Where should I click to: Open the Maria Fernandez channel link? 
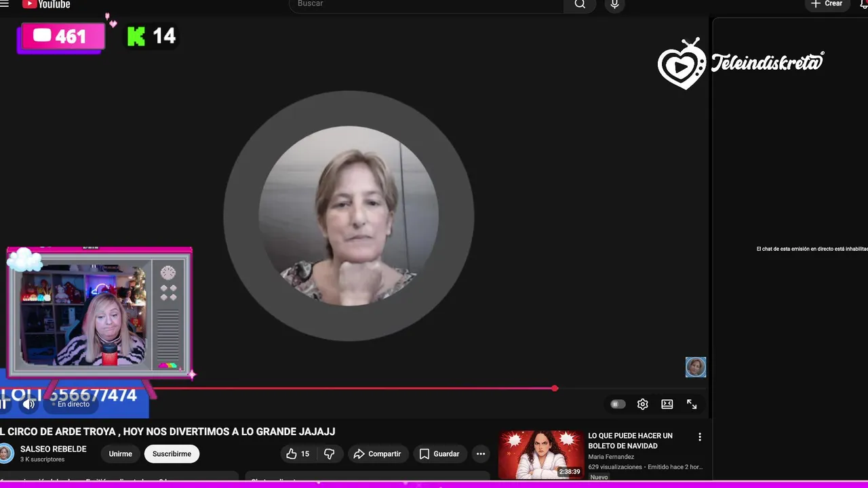click(611, 457)
